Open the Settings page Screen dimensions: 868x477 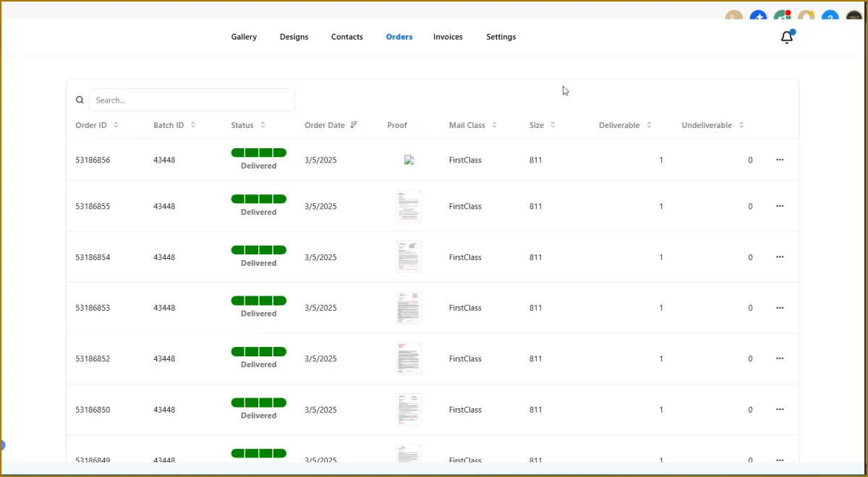click(x=501, y=37)
